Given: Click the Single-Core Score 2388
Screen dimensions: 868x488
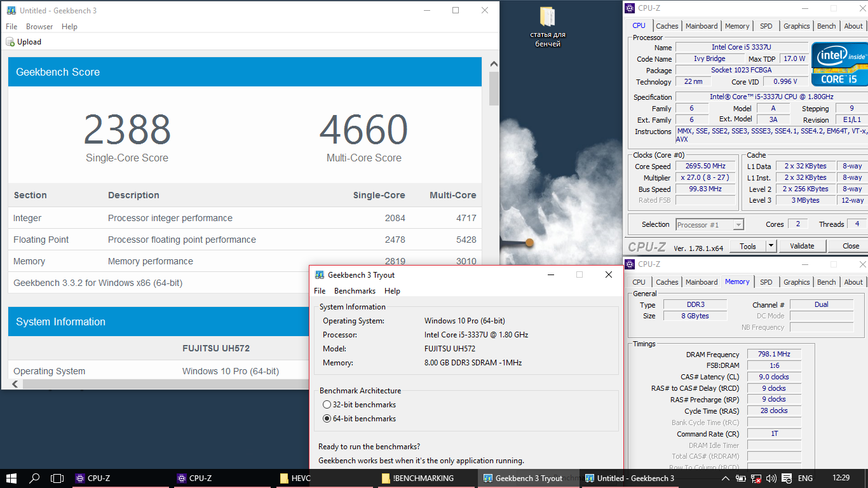Looking at the screenshot, I should (x=127, y=129).
